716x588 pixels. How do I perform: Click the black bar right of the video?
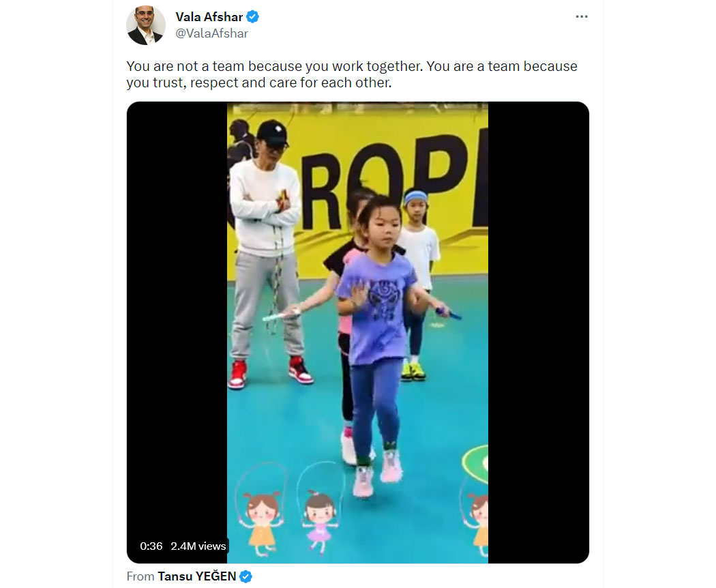point(539,333)
